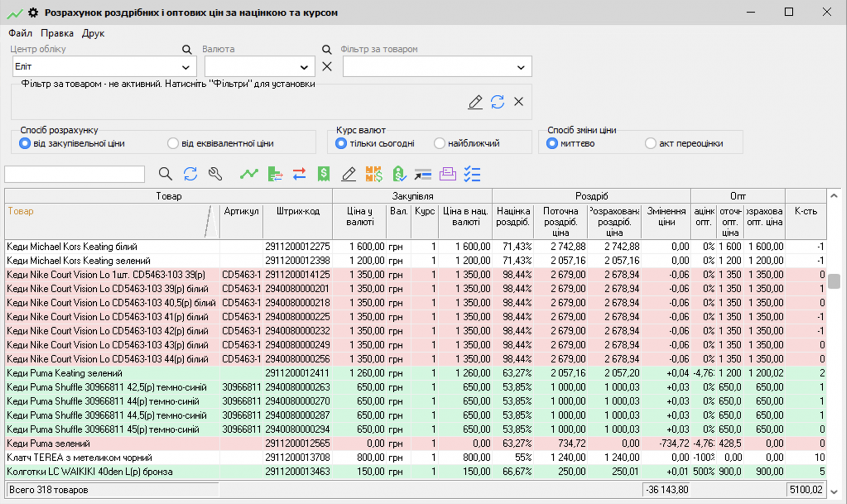
Task: Expand the 'Центр обліку' dropdown
Action: tap(186, 67)
